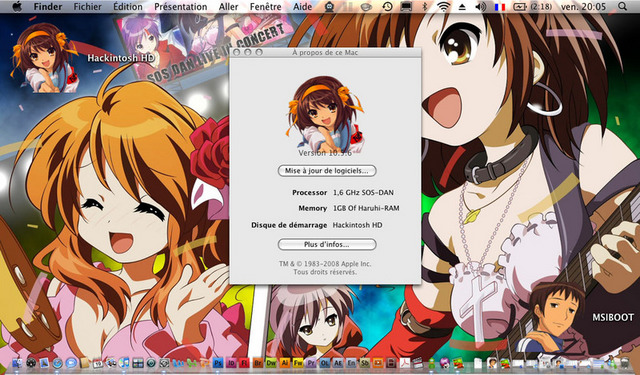
Task: Open the French flag input menu
Action: pos(500,7)
